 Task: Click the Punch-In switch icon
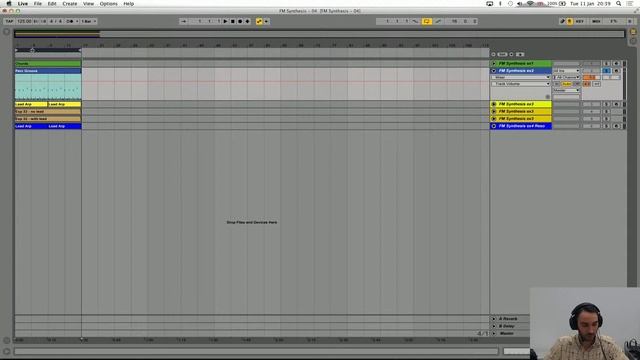point(416,21)
